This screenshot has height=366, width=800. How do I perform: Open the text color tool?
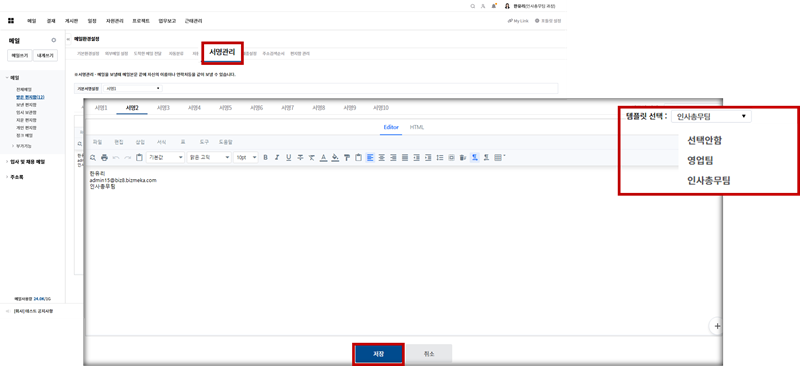point(323,158)
